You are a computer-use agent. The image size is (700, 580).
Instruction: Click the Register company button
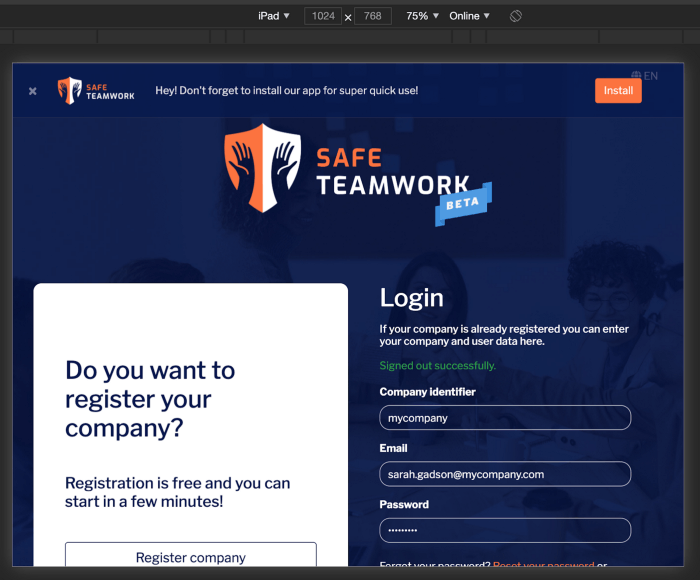pyautogui.click(x=191, y=557)
